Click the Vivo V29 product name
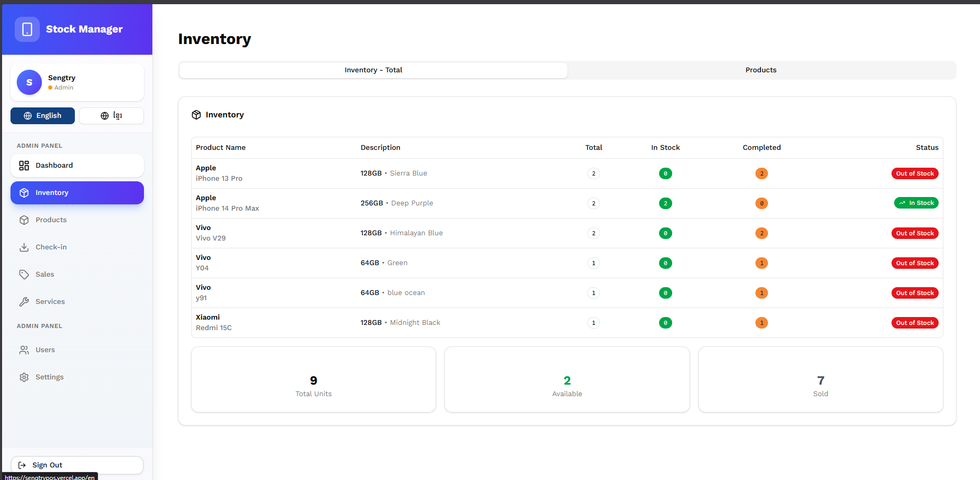 (x=211, y=238)
